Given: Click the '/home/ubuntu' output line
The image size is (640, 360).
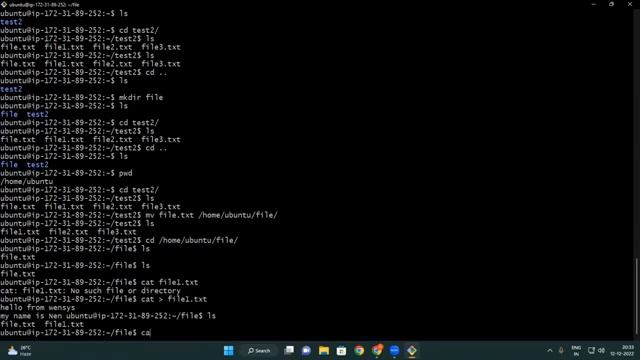Looking at the screenshot, I should click(27, 182).
